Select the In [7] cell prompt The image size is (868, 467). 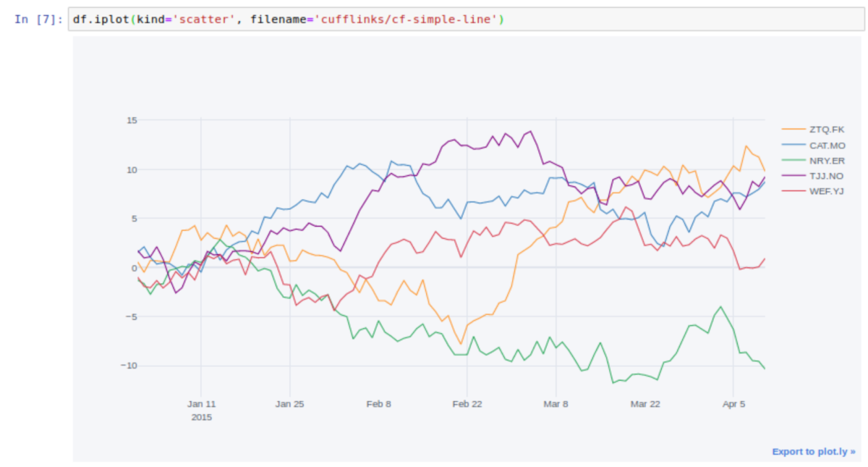[x=39, y=19]
